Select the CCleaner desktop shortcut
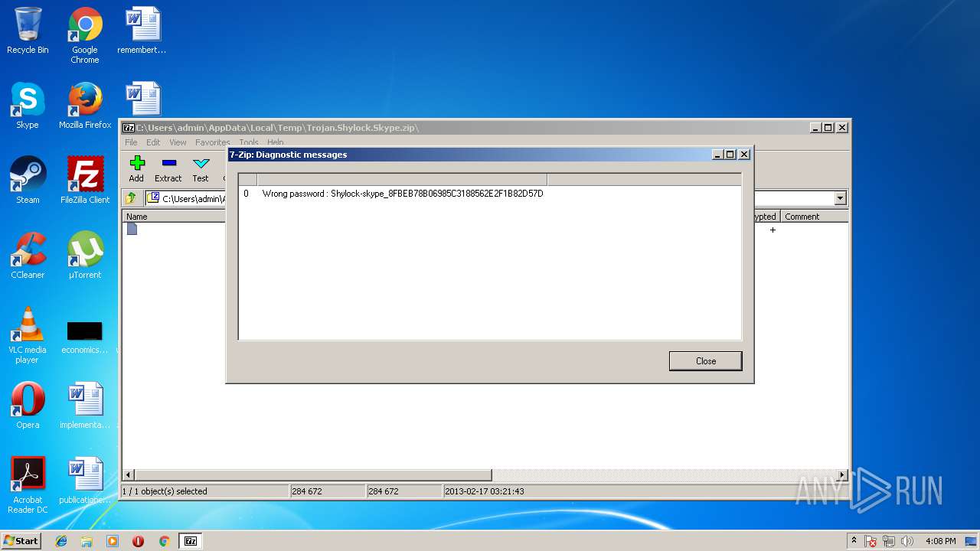 [x=28, y=256]
